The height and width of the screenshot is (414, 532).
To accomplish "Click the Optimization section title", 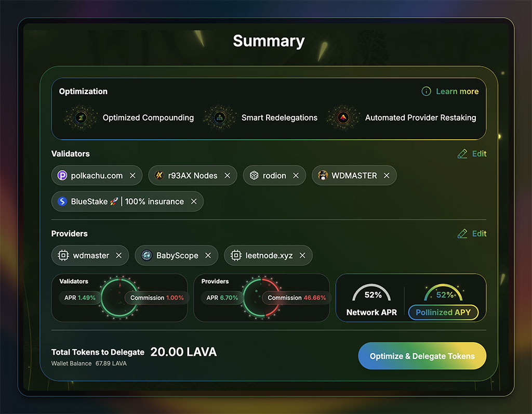I will pyautogui.click(x=83, y=92).
